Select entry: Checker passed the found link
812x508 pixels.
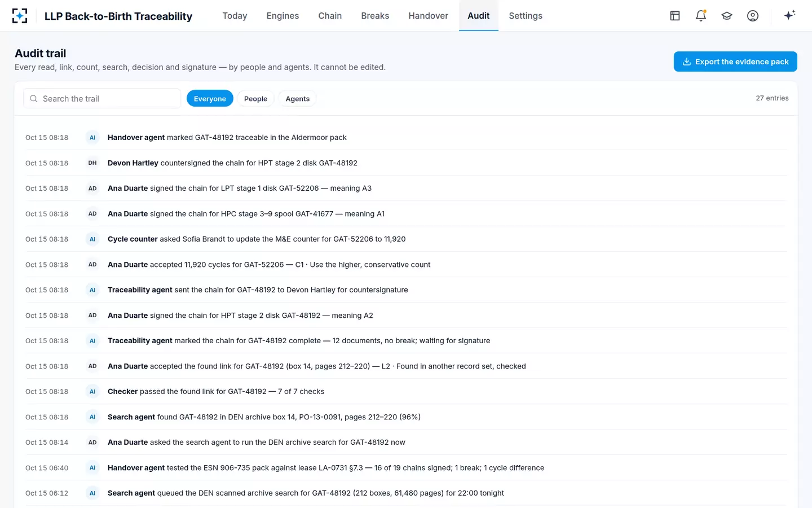pyautogui.click(x=406, y=391)
